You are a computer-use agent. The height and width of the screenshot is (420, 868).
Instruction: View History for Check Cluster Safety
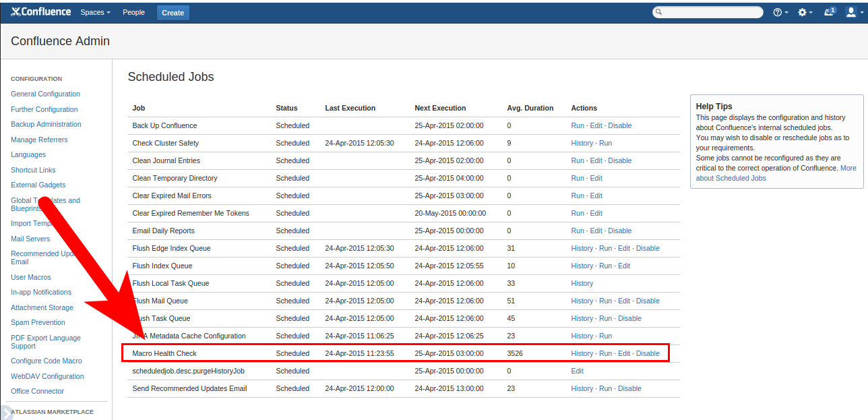coord(582,144)
